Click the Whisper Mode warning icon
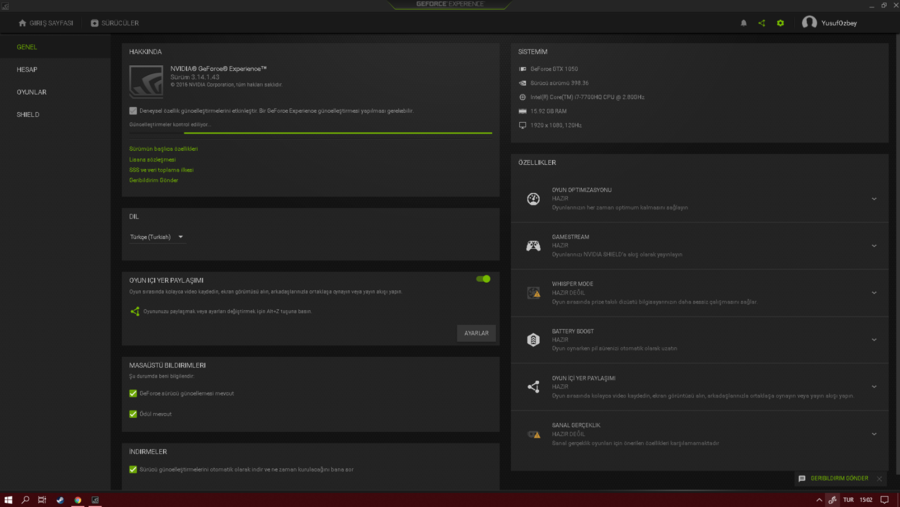This screenshot has width=900, height=507. pos(533,293)
